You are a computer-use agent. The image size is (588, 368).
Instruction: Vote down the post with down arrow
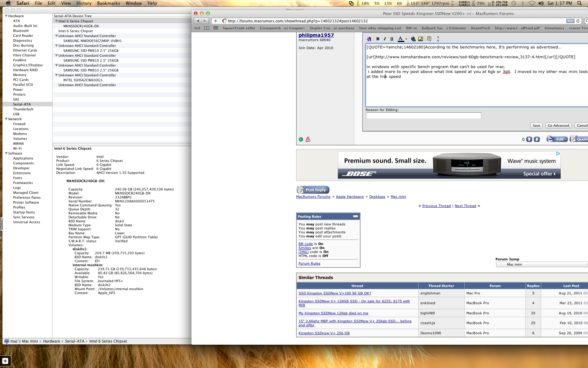[x=537, y=139]
